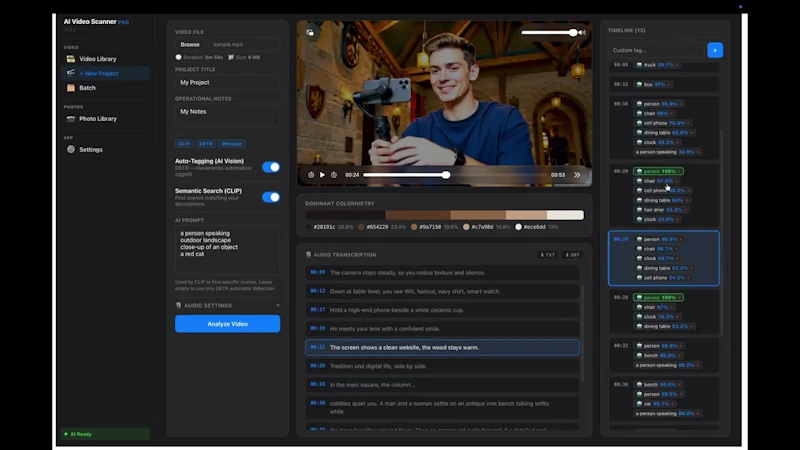The image size is (800, 450).
Task: Select transcript line 'Down at table level'
Action: tap(442, 291)
